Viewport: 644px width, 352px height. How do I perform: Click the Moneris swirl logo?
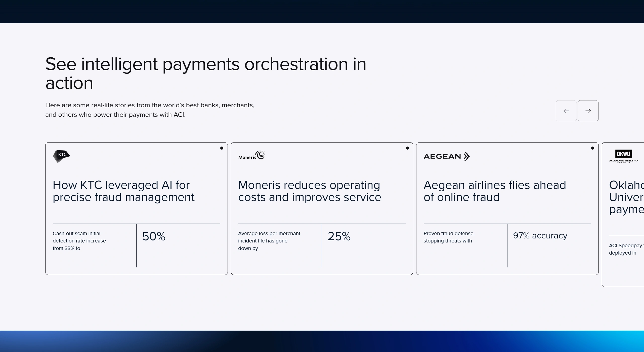(x=260, y=155)
